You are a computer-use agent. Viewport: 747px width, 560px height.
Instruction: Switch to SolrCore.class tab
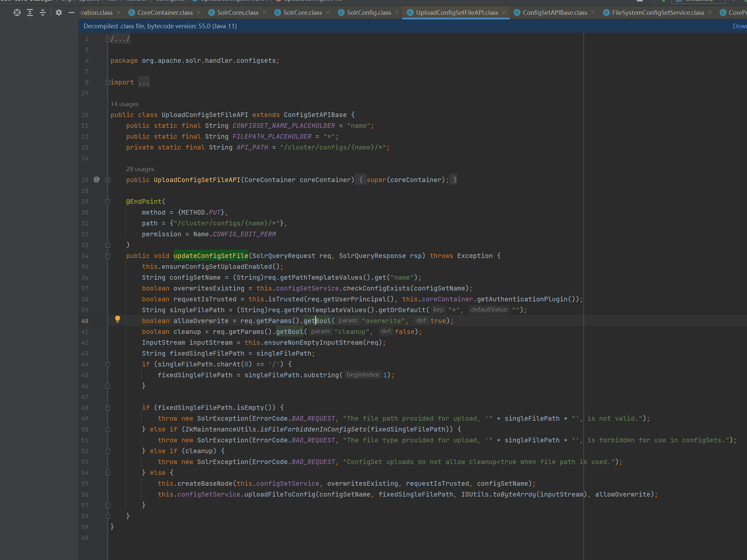[302, 12]
